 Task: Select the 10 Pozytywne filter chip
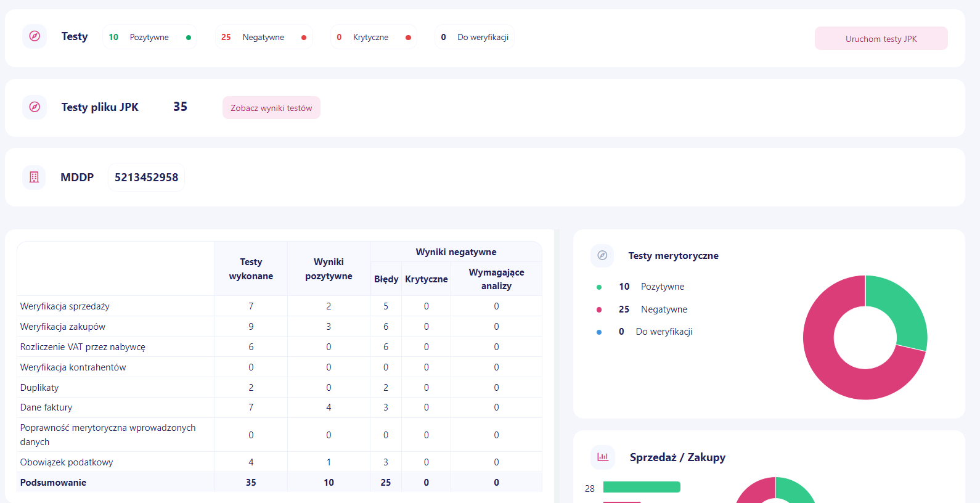click(150, 37)
